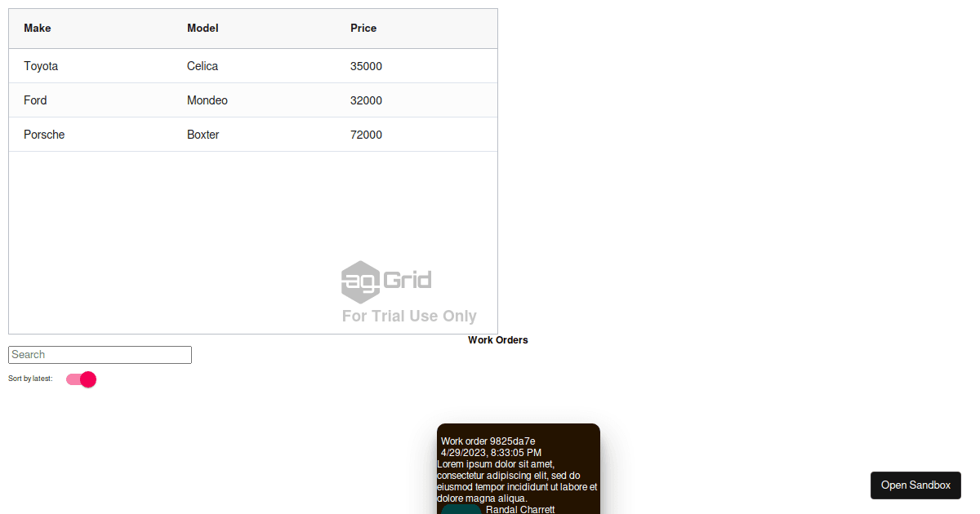Select the Ford row make cell
Viewport: 980px width, 514px height.
pyautogui.click(x=35, y=100)
